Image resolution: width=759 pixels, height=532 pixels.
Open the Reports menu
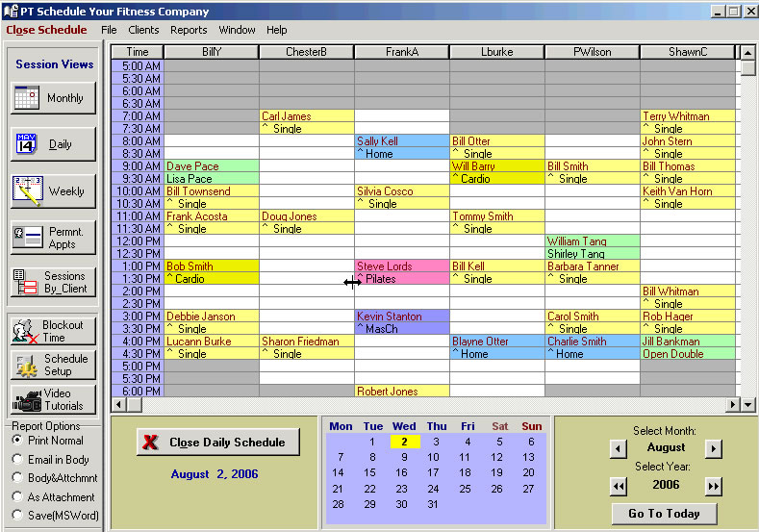[x=189, y=30]
